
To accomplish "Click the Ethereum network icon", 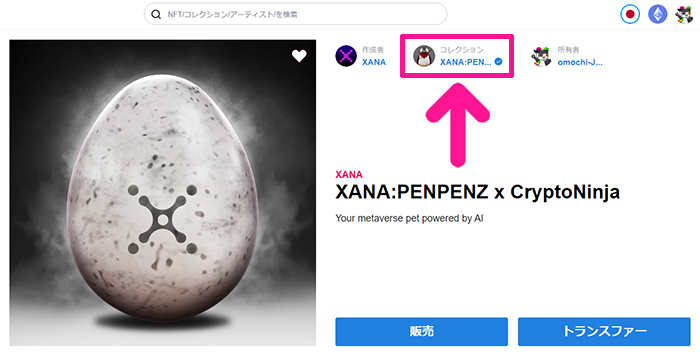I will [x=657, y=14].
